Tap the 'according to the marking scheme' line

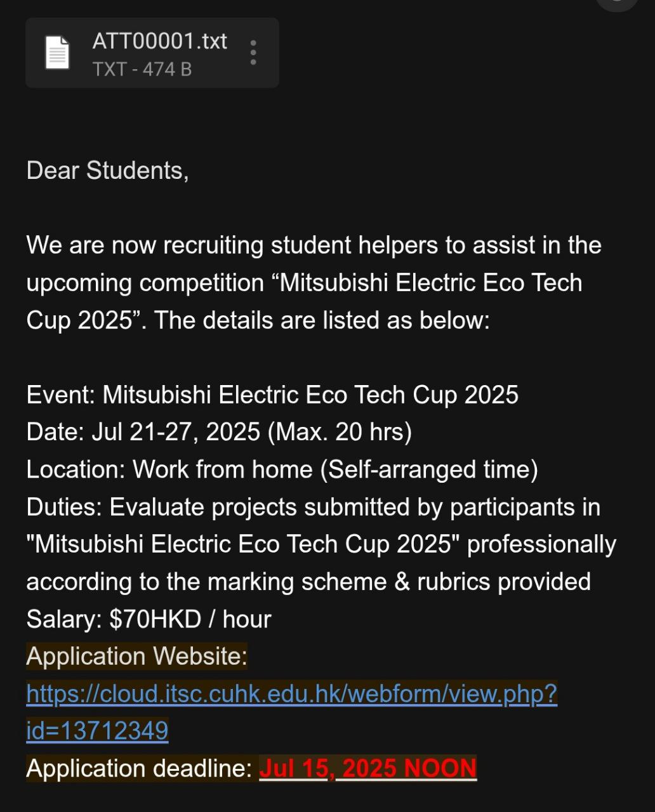[x=308, y=582]
